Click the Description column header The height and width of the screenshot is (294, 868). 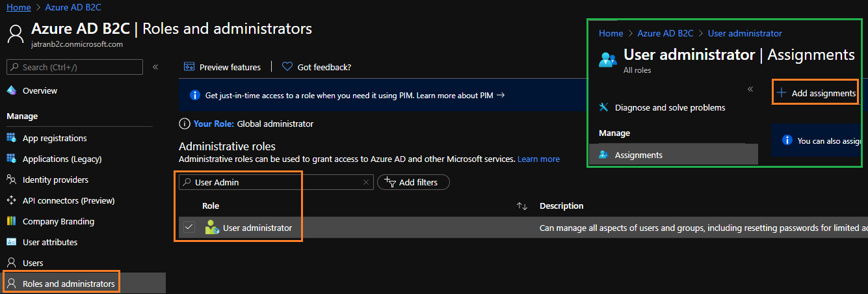pyautogui.click(x=562, y=206)
